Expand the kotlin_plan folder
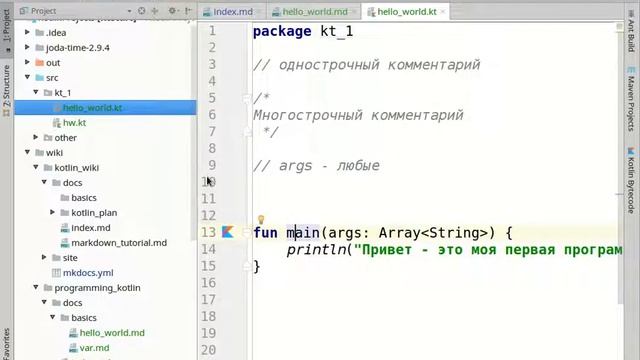The image size is (640, 360). (x=53, y=212)
